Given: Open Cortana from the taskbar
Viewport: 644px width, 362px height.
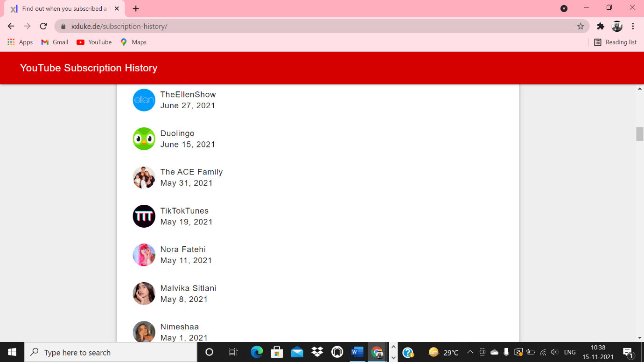Looking at the screenshot, I should point(209,352).
